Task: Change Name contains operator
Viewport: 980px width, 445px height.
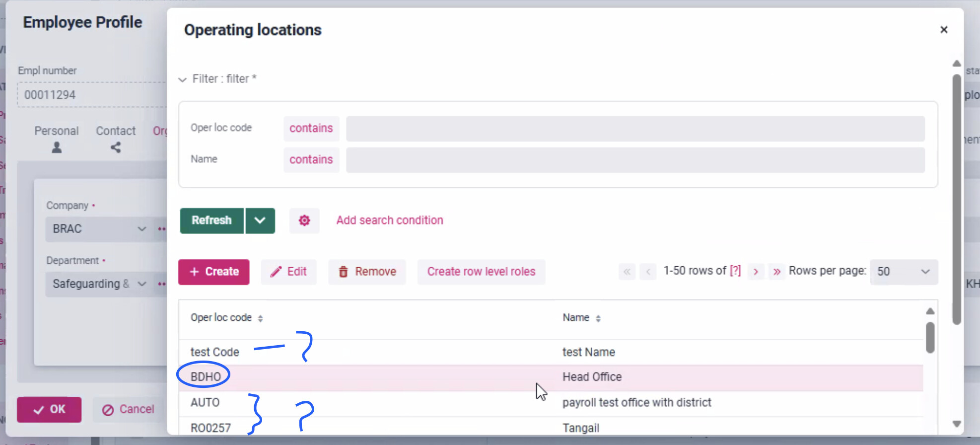Action: point(311,159)
